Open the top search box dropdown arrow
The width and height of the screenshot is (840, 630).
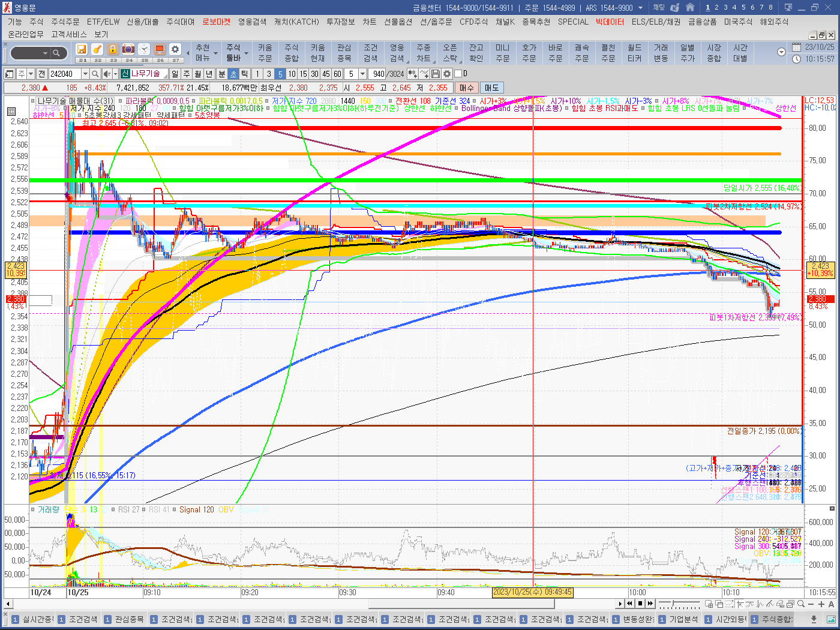(x=45, y=53)
